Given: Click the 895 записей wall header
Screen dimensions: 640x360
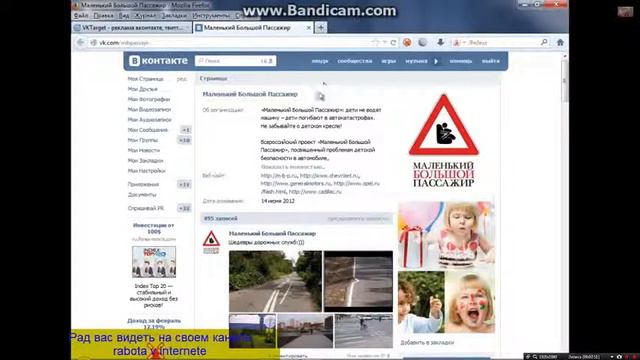Looking at the screenshot, I should (x=296, y=219).
